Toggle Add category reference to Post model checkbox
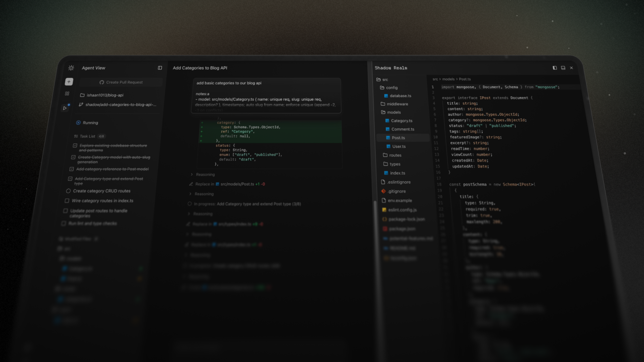644x362 pixels. coord(72,169)
